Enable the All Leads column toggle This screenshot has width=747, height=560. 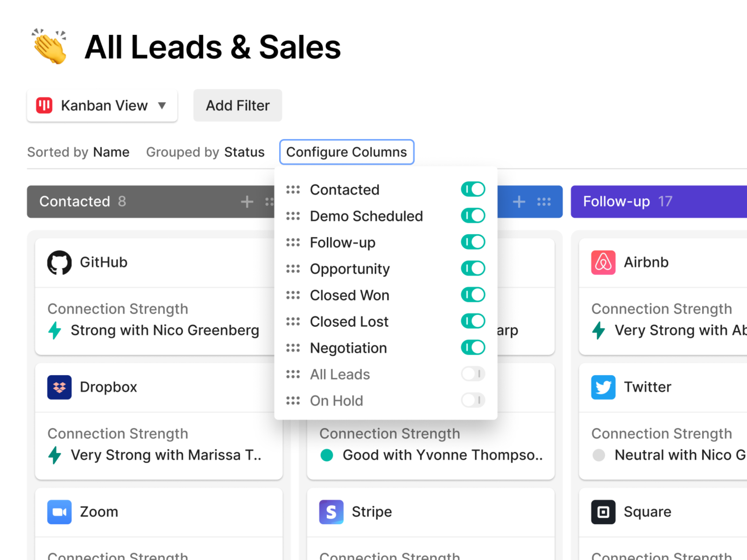(x=473, y=374)
